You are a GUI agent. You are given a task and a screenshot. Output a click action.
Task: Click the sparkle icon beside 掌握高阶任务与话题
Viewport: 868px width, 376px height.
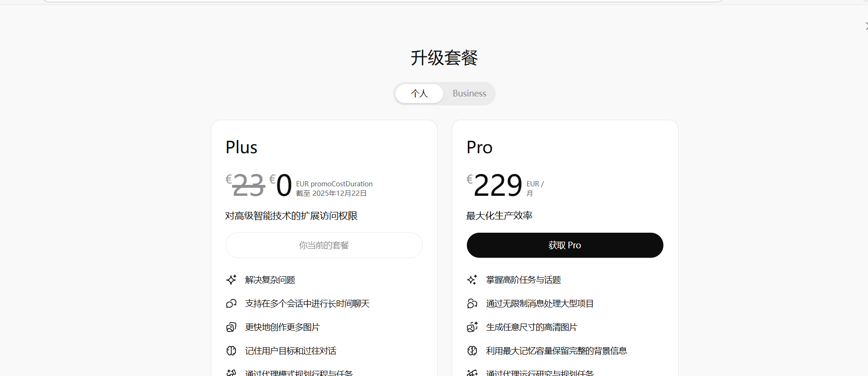pyautogui.click(x=472, y=280)
